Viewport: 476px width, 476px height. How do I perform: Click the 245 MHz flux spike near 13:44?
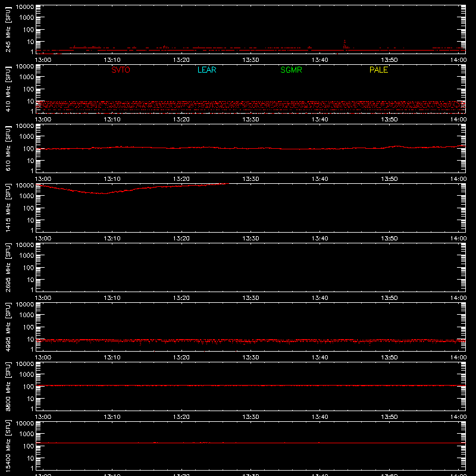pyautogui.click(x=345, y=44)
